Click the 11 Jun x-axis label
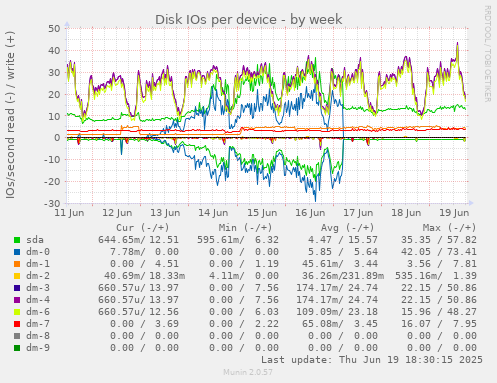This screenshot has width=497, height=383. [x=69, y=213]
